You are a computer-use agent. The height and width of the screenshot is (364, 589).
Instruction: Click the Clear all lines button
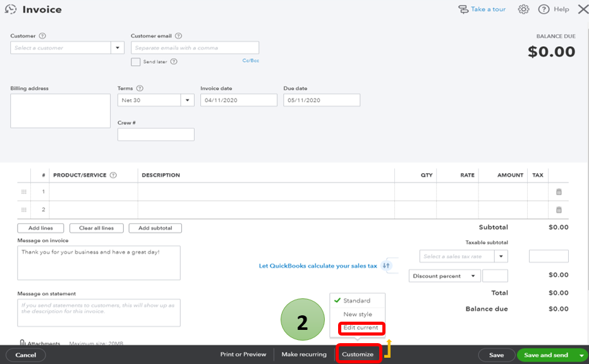pyautogui.click(x=97, y=228)
